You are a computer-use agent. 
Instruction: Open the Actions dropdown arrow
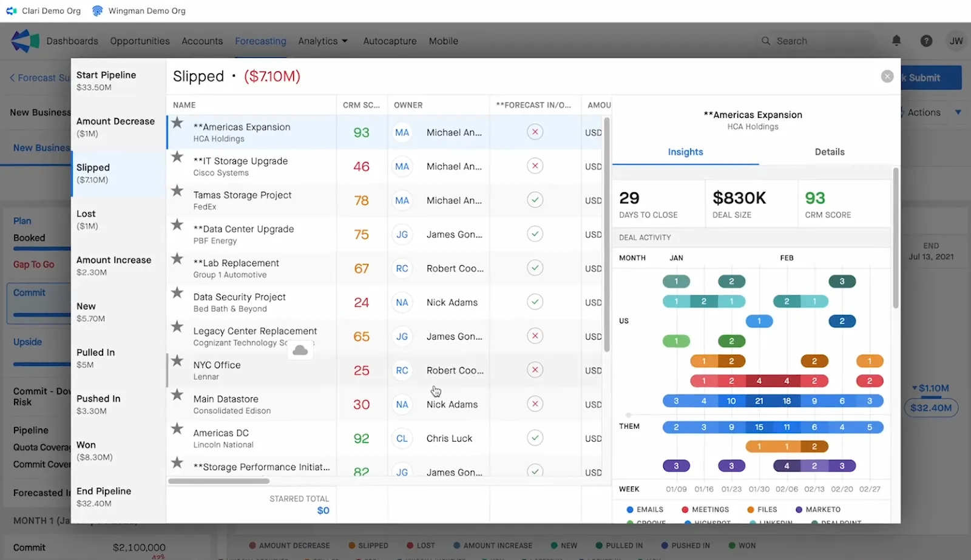(958, 112)
